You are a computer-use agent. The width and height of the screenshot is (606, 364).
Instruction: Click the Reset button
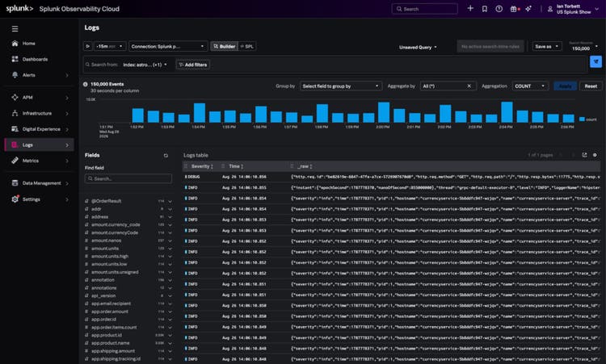coord(591,86)
